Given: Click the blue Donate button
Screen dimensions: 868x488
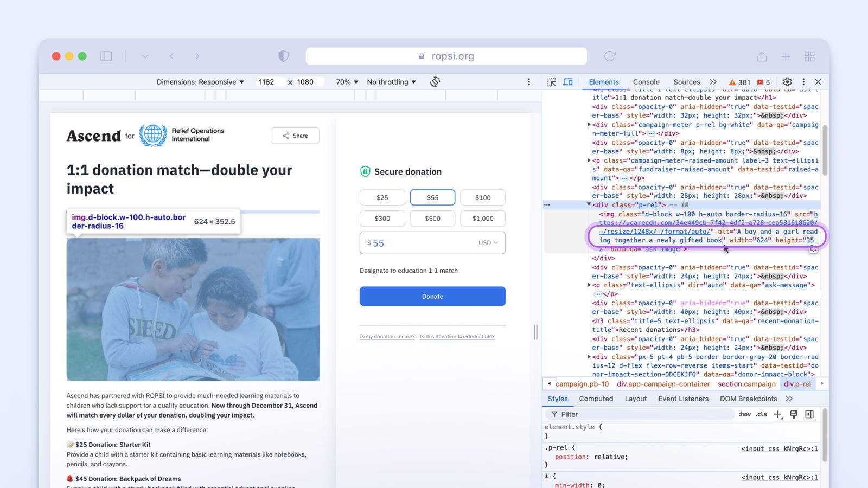Looking at the screenshot, I should (432, 297).
